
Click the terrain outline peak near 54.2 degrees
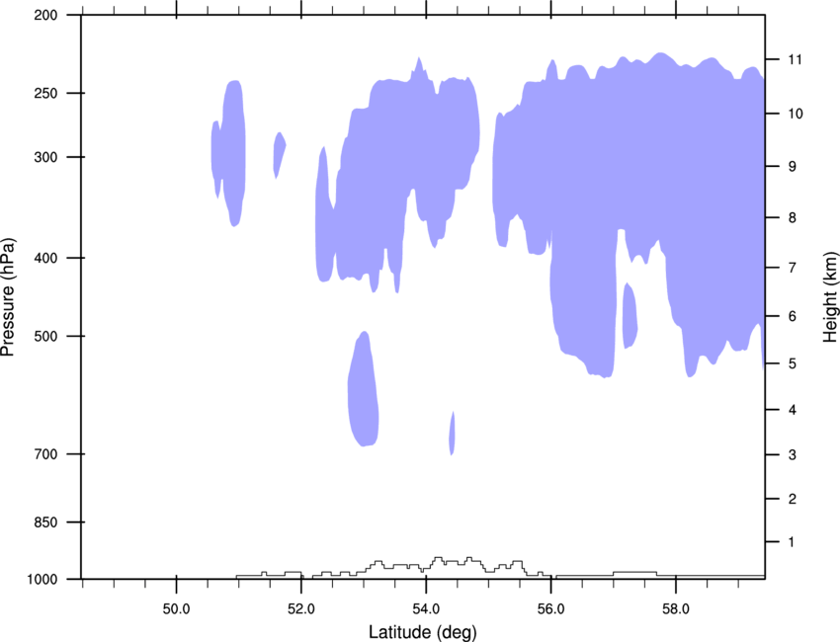coord(438,558)
